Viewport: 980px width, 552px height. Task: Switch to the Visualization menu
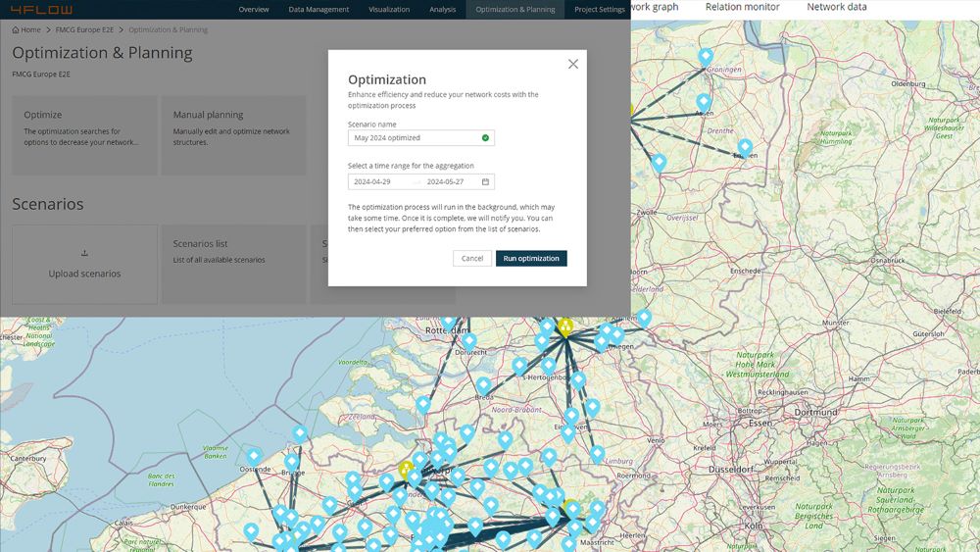pos(389,10)
